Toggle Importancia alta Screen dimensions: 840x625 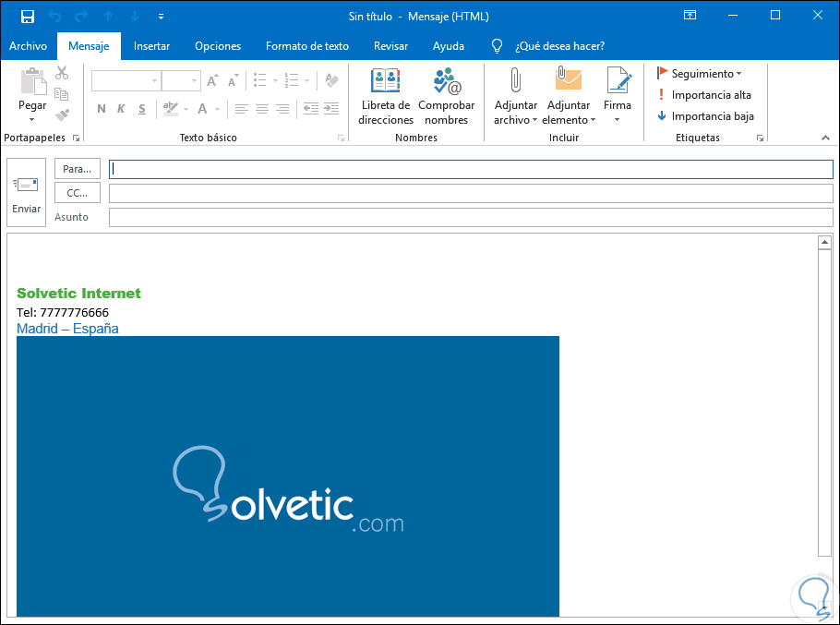704,95
